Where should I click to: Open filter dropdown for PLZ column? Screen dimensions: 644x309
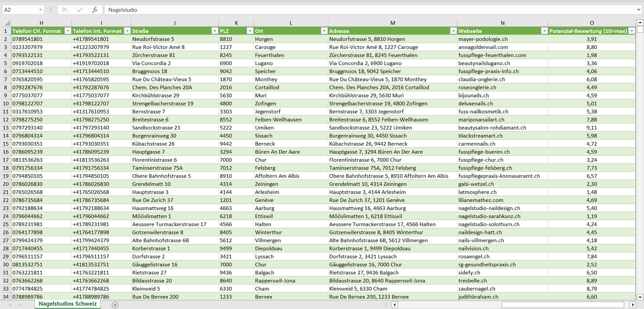[249, 31]
